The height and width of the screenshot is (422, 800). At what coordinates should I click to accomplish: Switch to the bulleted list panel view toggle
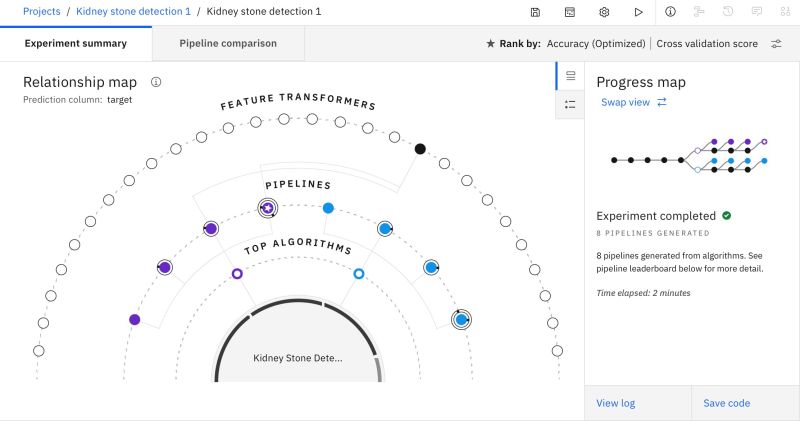570,104
